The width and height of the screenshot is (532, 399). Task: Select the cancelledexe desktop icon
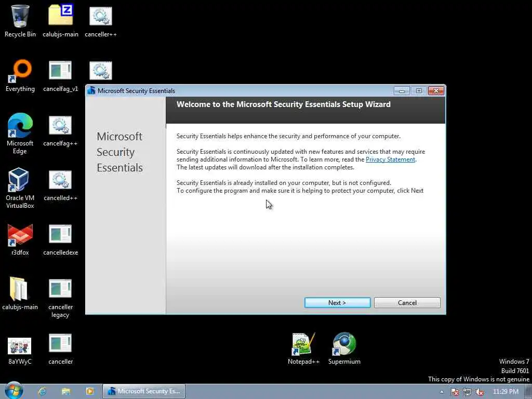click(60, 239)
